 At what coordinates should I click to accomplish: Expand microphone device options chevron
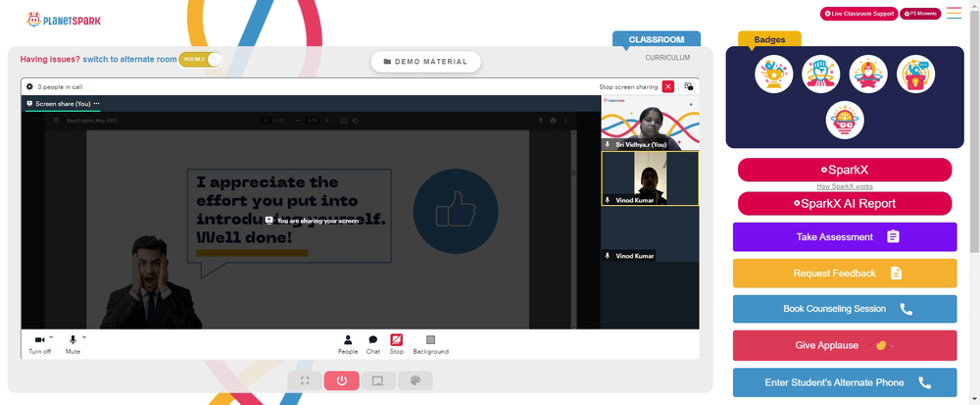84,337
